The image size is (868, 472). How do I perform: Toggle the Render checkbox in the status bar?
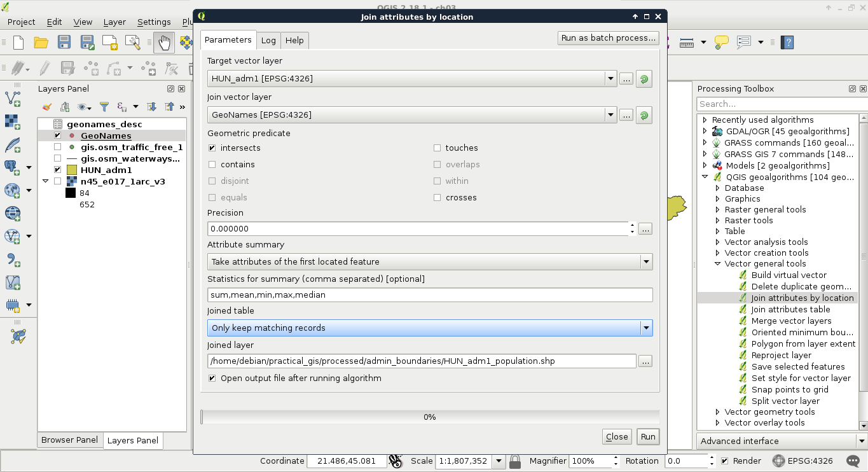tap(724, 461)
